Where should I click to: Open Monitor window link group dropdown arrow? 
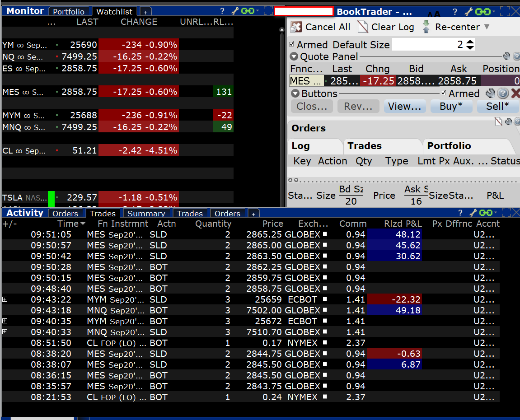258,10
